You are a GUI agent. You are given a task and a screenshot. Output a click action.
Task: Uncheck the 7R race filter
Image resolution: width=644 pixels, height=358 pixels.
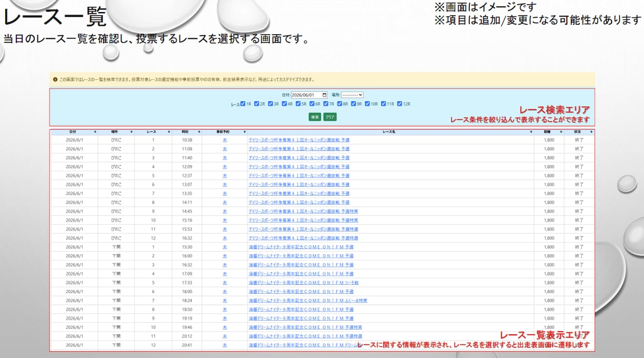coord(325,104)
